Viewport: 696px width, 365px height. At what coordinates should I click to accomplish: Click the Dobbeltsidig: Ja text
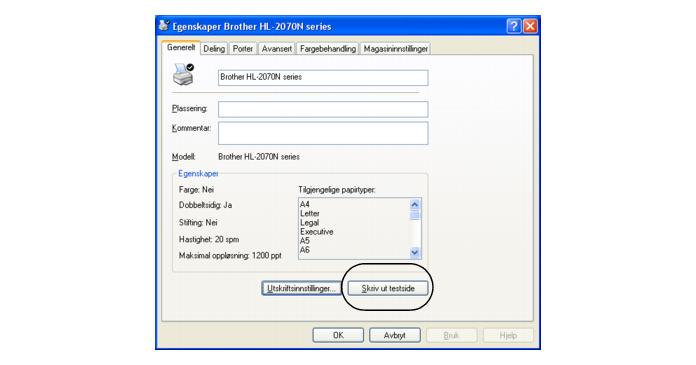206,205
